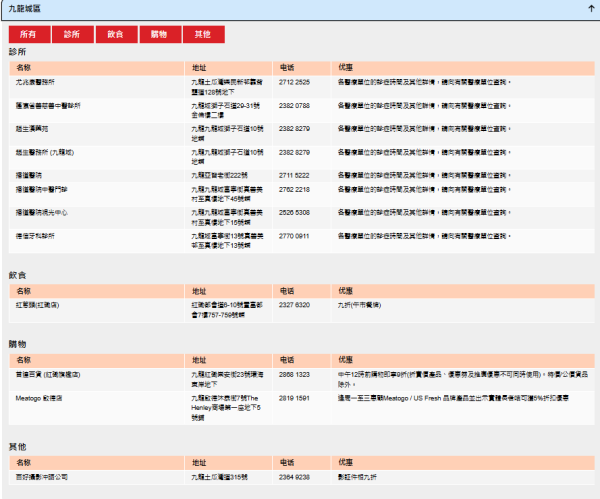Screen dimensions: 600x499
Task: Select the phone number 2762 2218
Action: click(294, 189)
